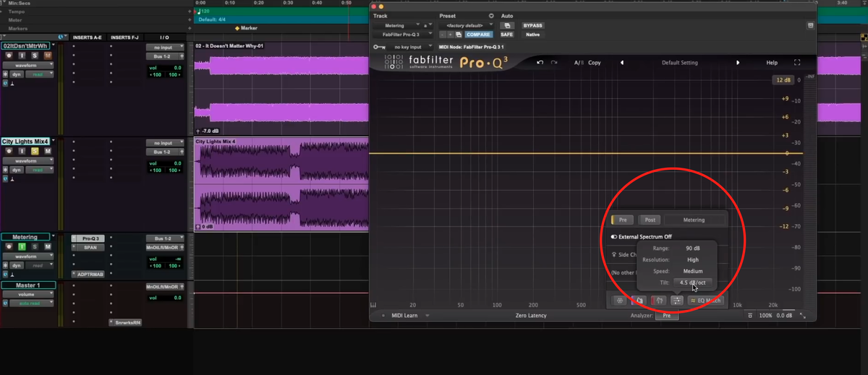Click the Tilt 4.5 dB/oct option

coord(693,283)
